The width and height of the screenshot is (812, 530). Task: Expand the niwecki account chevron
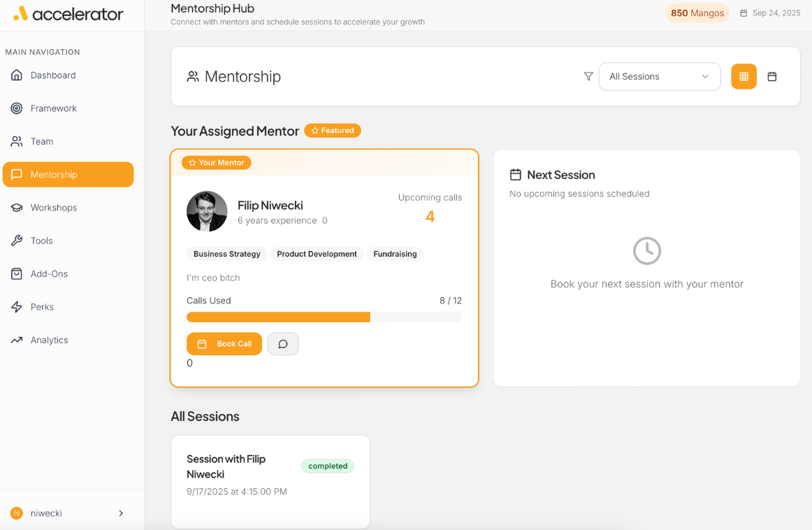[x=121, y=513]
